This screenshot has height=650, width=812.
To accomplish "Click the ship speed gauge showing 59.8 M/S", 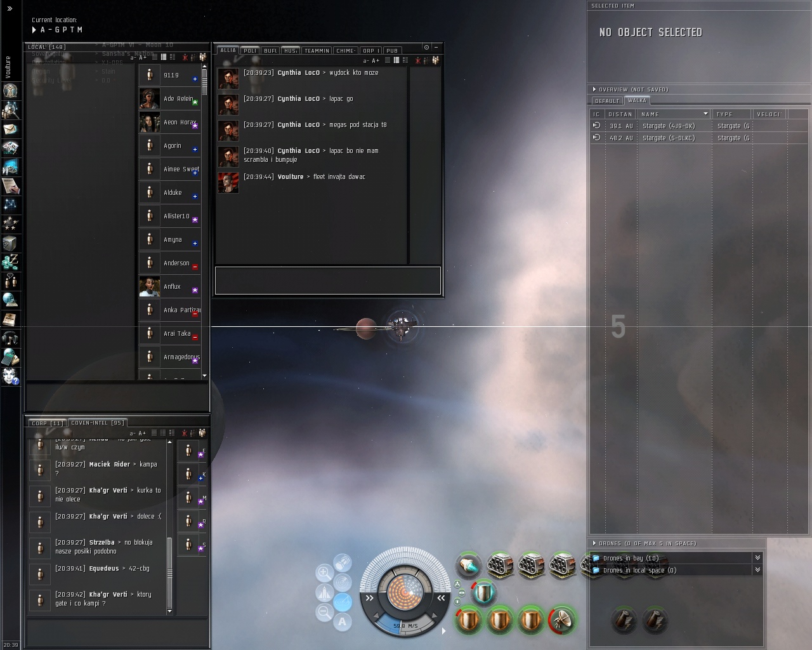I will [x=405, y=626].
